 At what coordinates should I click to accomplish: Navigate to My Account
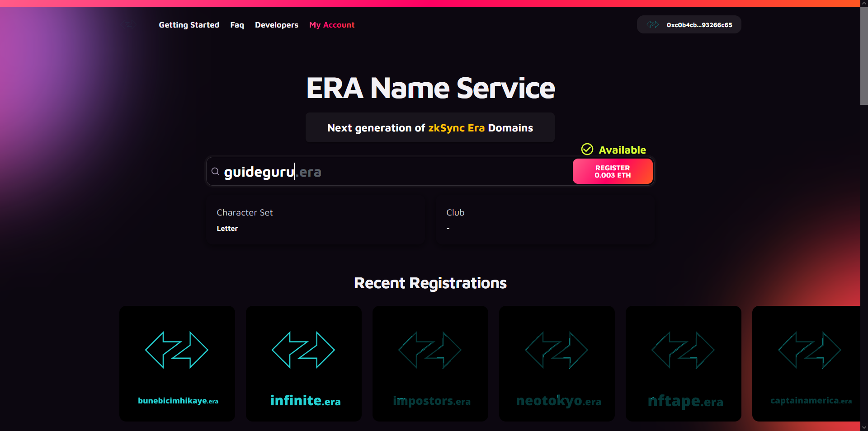(332, 25)
